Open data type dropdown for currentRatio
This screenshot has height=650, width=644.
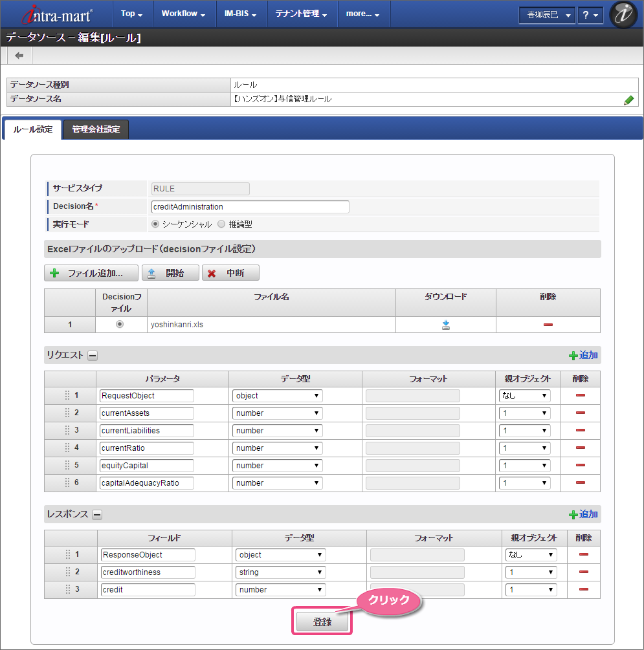[277, 448]
